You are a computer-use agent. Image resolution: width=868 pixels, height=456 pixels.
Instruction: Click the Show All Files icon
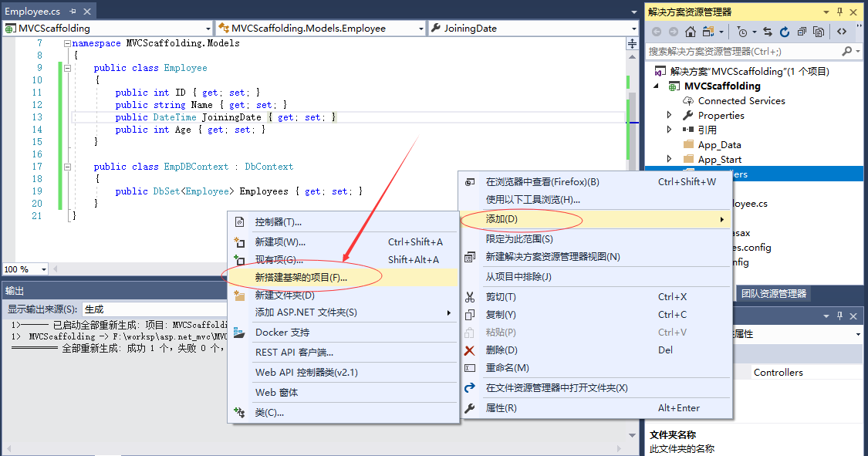pyautogui.click(x=819, y=32)
